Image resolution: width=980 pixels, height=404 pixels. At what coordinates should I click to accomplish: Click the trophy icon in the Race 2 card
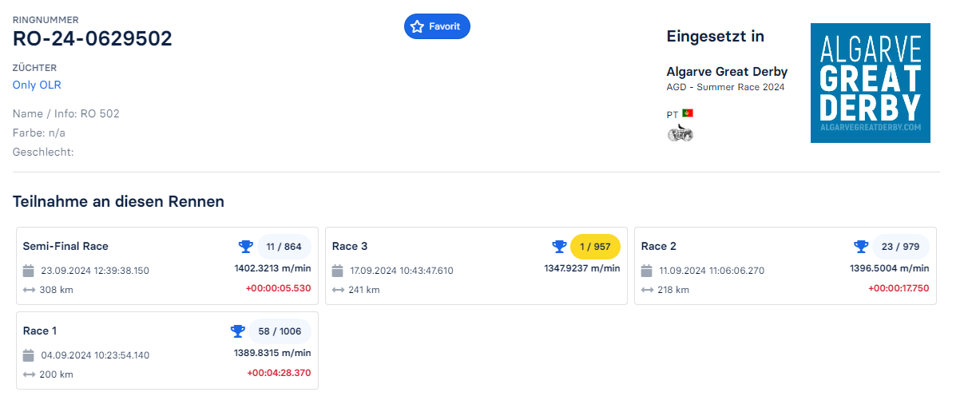click(x=860, y=247)
